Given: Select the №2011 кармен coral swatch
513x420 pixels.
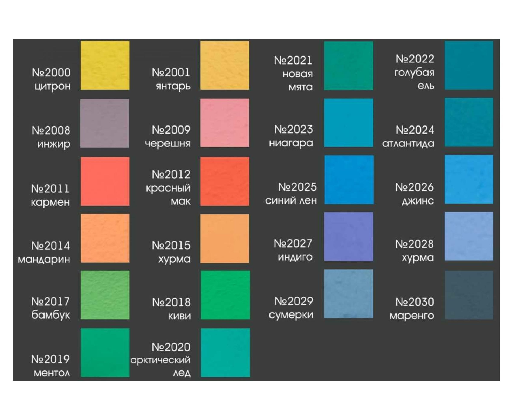Looking at the screenshot, I should point(105,182).
